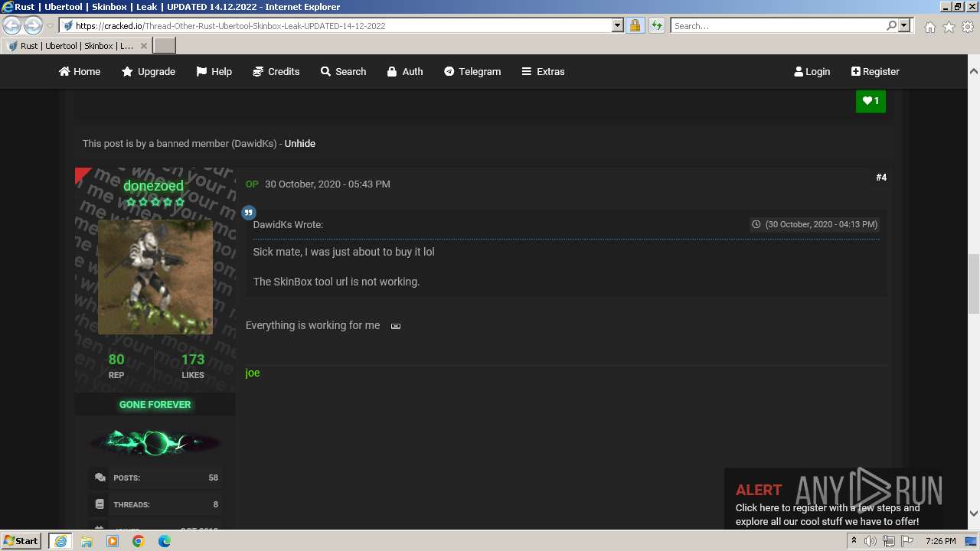Image resolution: width=980 pixels, height=551 pixels.
Task: Open the Credits menu item
Action: pos(276,71)
